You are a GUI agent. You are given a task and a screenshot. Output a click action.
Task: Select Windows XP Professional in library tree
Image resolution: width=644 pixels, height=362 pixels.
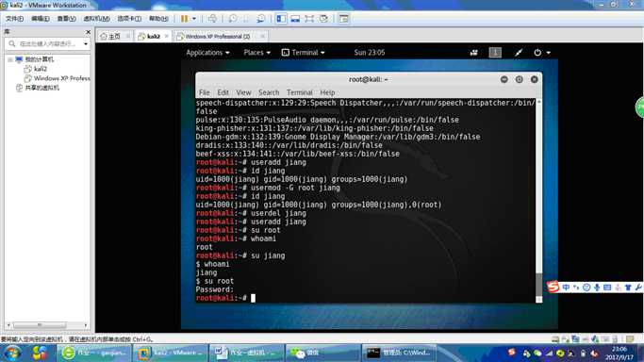58,78
